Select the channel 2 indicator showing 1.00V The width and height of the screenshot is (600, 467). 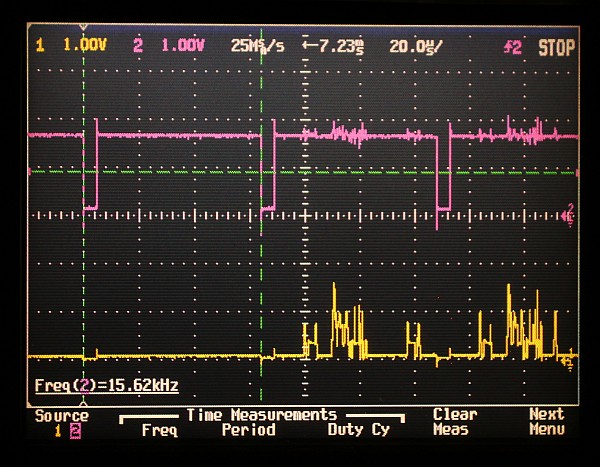(172, 46)
